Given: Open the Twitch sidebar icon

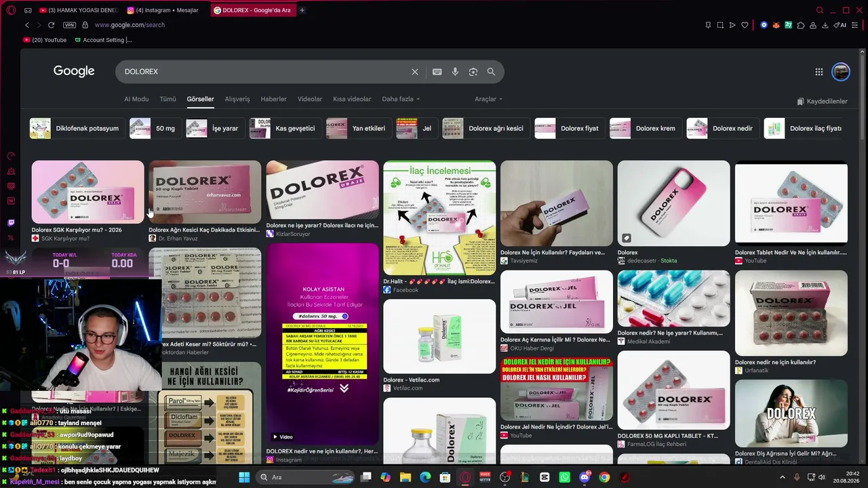Looking at the screenshot, I should click(11, 223).
